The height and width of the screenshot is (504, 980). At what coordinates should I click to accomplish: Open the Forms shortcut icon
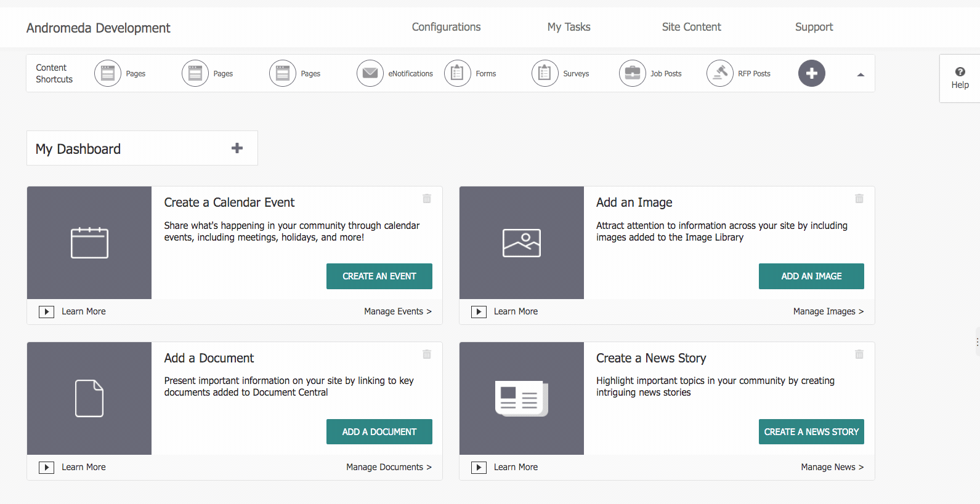(x=457, y=73)
